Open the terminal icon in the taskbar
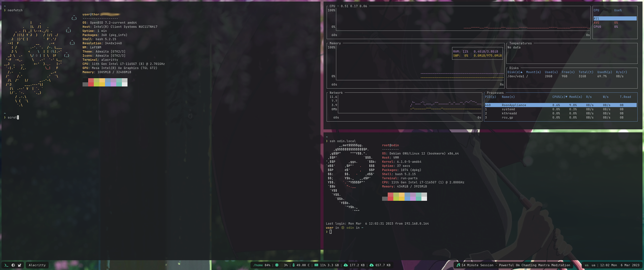Image resolution: width=644 pixels, height=270 pixels. pos(6,265)
